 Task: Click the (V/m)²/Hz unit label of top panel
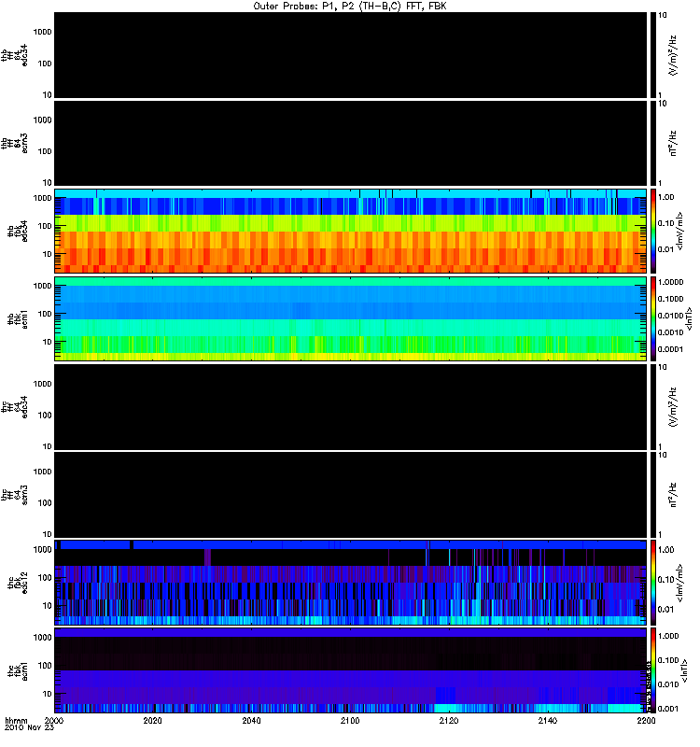[x=673, y=55]
